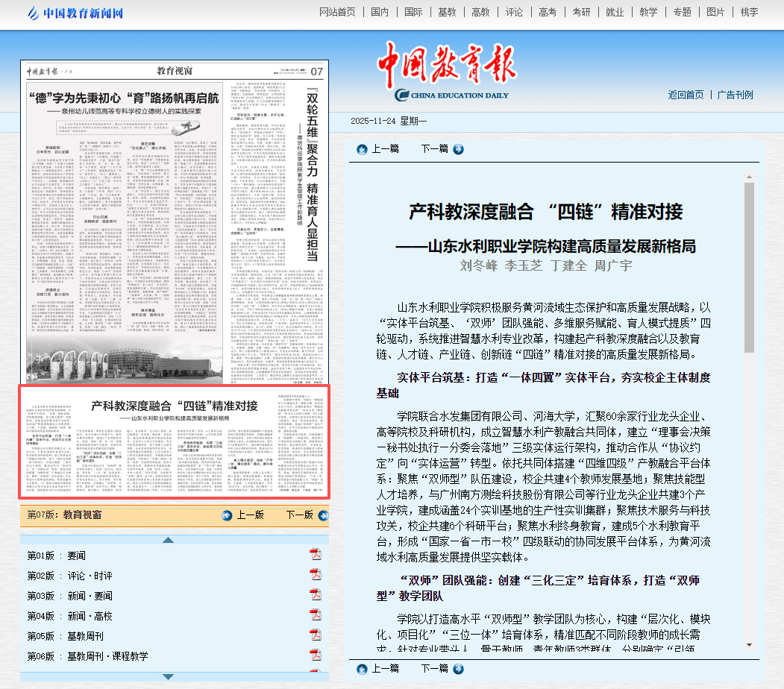Click the 返回首页 link
This screenshot has height=689, width=784.
click(686, 95)
